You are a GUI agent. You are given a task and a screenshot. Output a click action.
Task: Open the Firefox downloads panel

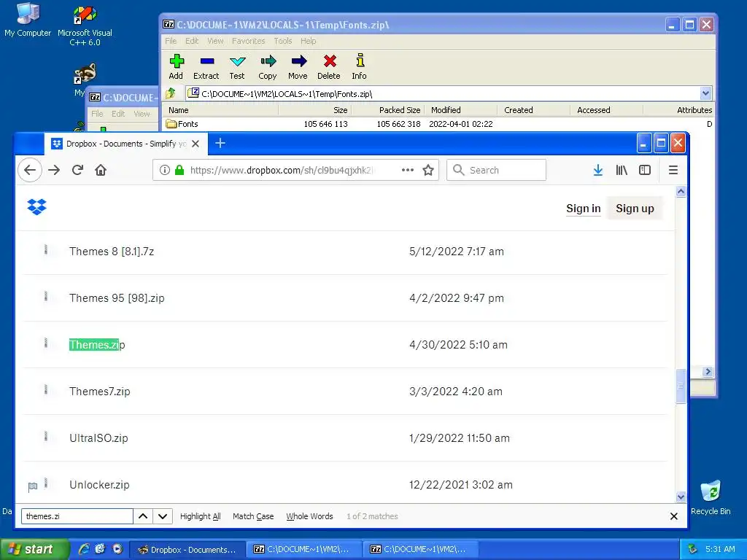598,170
